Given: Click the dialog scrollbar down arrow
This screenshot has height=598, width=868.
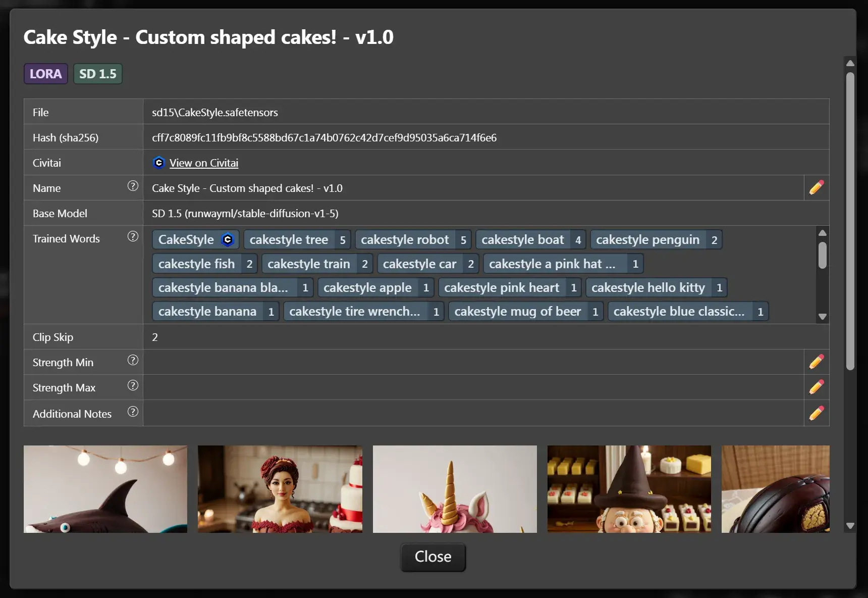Looking at the screenshot, I should tap(850, 526).
